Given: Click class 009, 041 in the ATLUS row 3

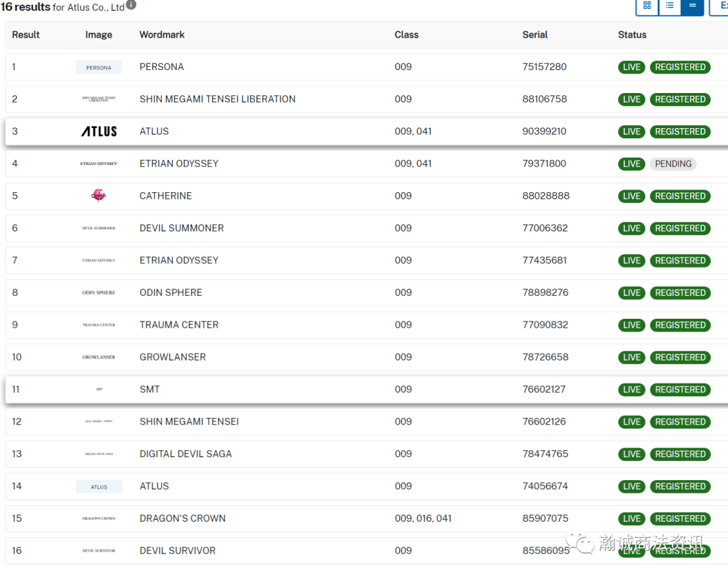Looking at the screenshot, I should point(413,131).
